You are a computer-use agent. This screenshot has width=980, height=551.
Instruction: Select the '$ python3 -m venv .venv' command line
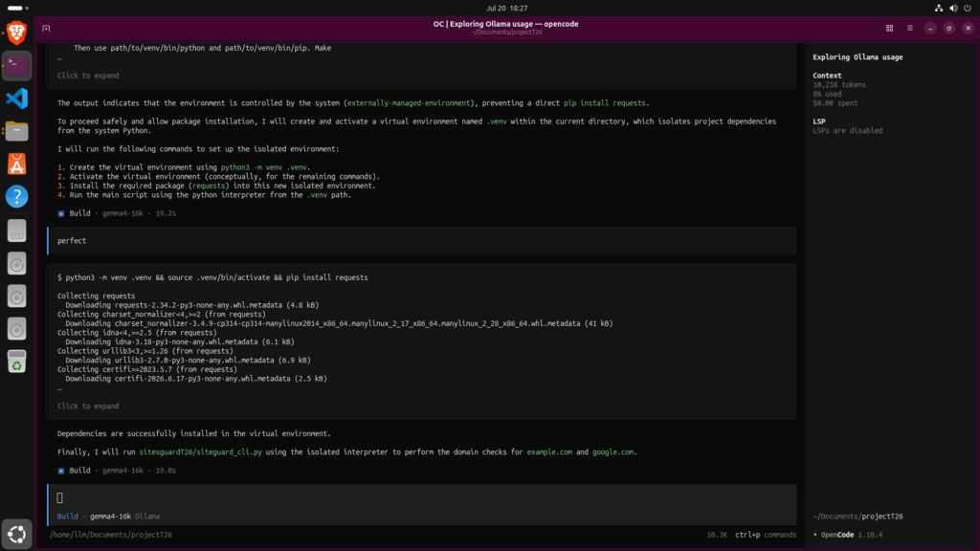tap(212, 277)
